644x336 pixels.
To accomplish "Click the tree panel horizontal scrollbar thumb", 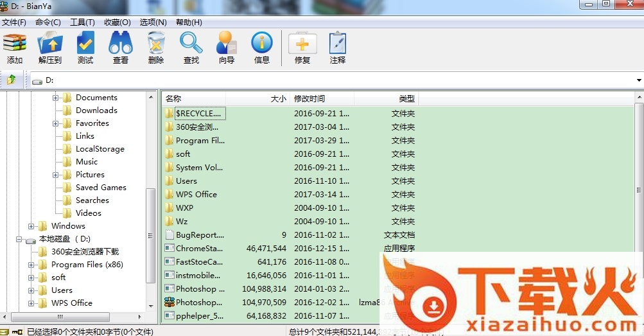I will [60, 317].
